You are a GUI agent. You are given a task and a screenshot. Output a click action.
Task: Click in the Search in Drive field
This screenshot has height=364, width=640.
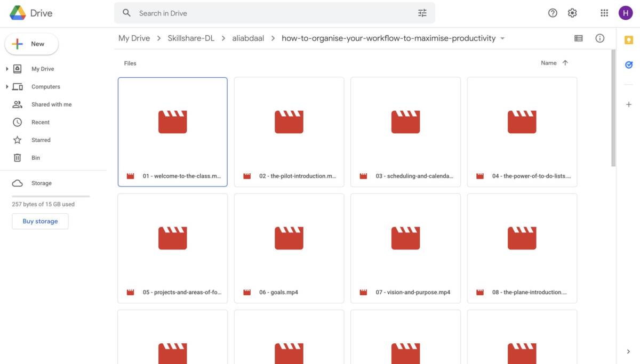(x=275, y=13)
